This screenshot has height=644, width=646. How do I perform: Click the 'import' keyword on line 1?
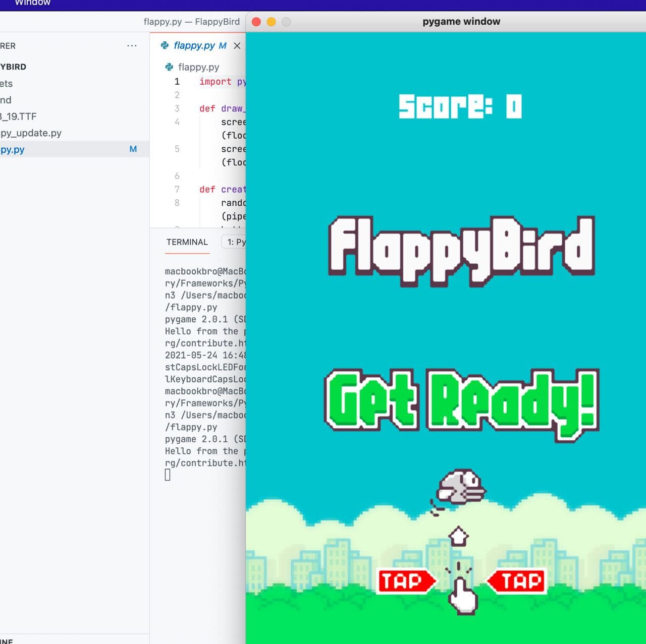click(x=216, y=82)
